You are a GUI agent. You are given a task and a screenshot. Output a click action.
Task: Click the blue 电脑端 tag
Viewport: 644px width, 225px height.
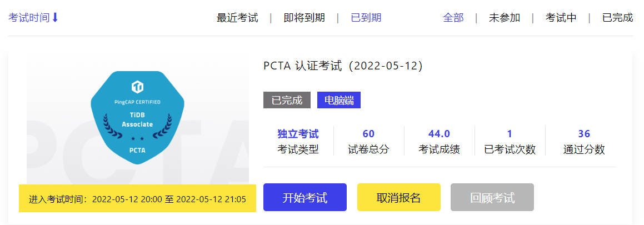[x=339, y=100]
